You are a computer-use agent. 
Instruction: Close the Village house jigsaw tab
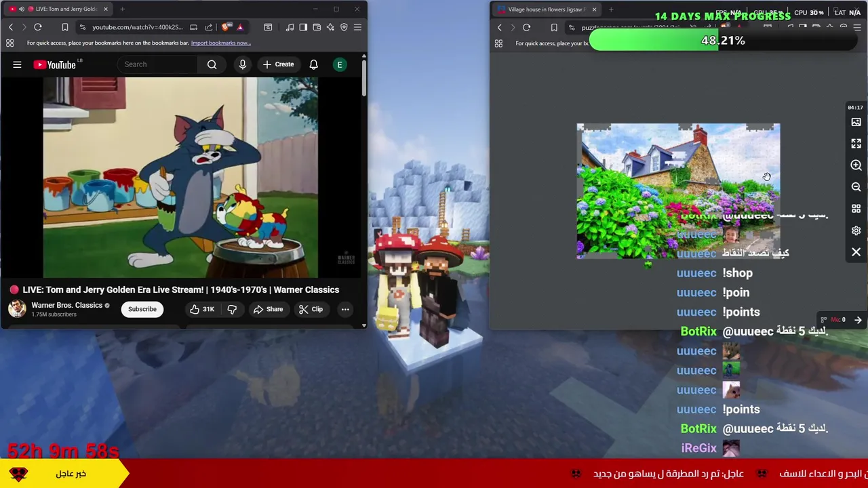[594, 9]
